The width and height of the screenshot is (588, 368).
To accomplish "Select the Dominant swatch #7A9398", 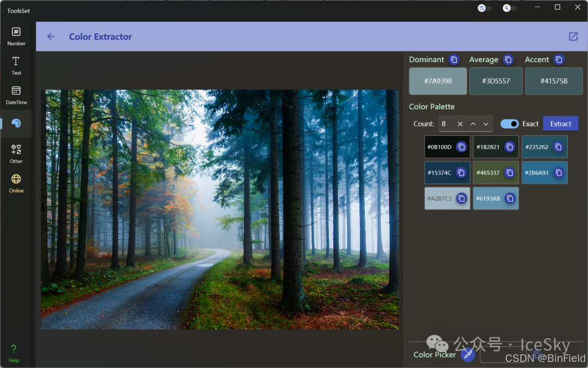I will [x=438, y=81].
